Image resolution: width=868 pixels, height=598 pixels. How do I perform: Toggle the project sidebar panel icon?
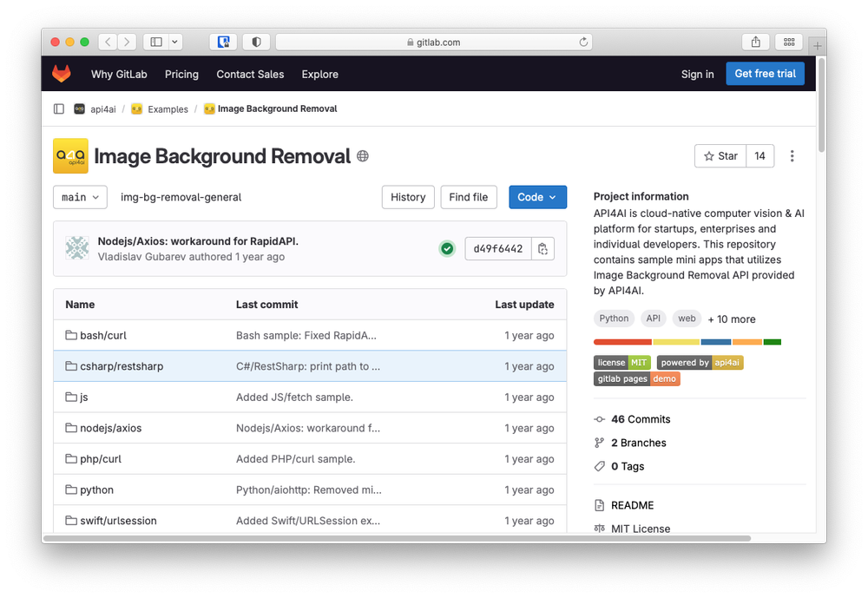[59, 109]
